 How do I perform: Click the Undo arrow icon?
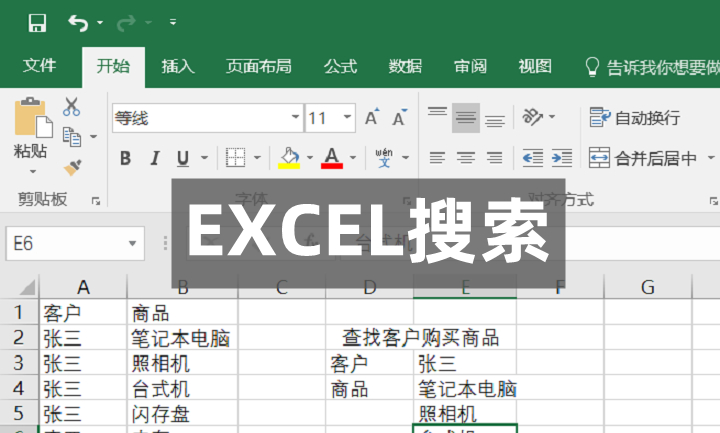(78, 22)
